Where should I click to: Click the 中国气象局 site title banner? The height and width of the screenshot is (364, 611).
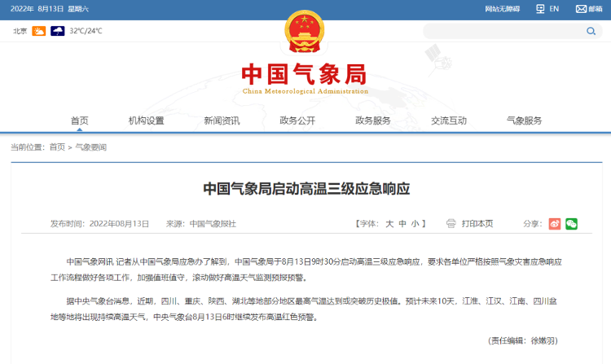[x=305, y=74]
